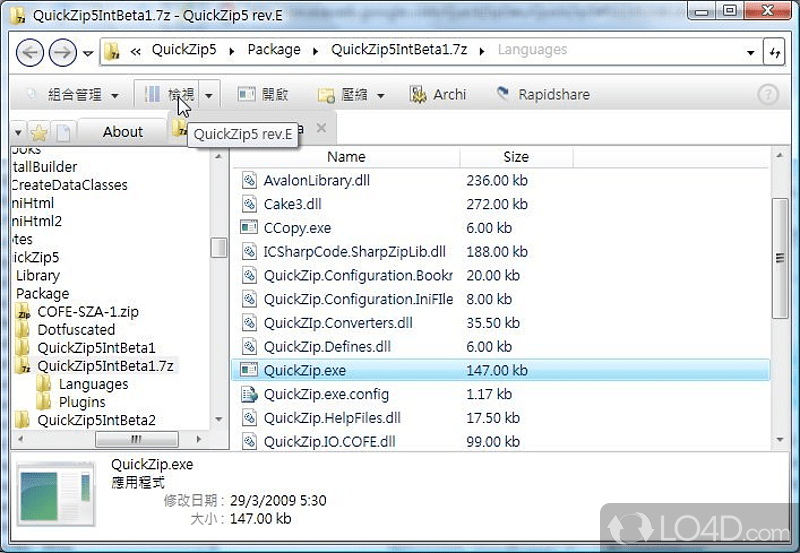Screen dimensions: 800x553
Task: Open the tab list dropdown arrow
Action: [18, 133]
